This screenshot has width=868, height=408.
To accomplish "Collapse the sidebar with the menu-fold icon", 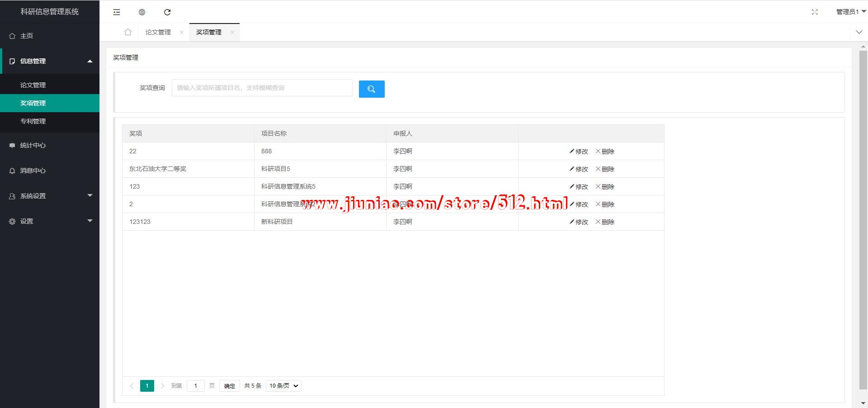I will coord(117,12).
